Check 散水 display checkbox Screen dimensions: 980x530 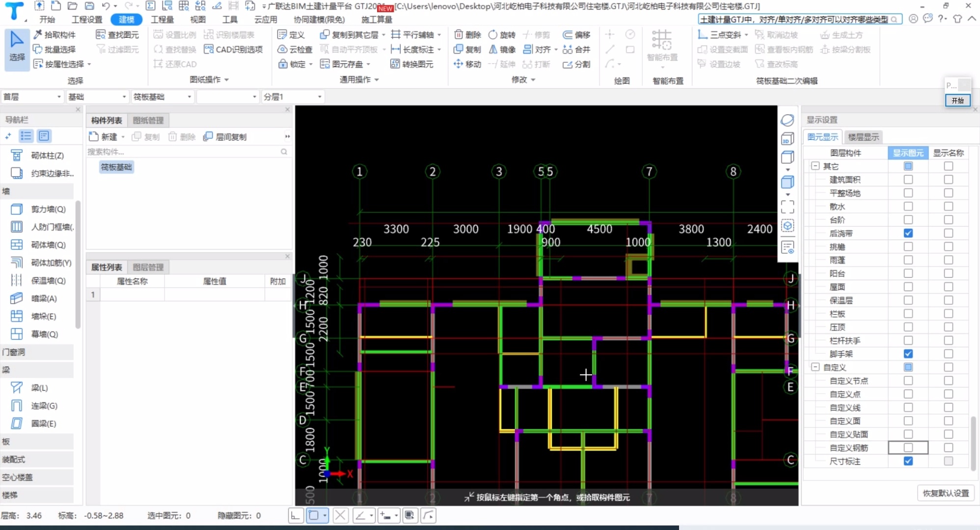coord(908,207)
